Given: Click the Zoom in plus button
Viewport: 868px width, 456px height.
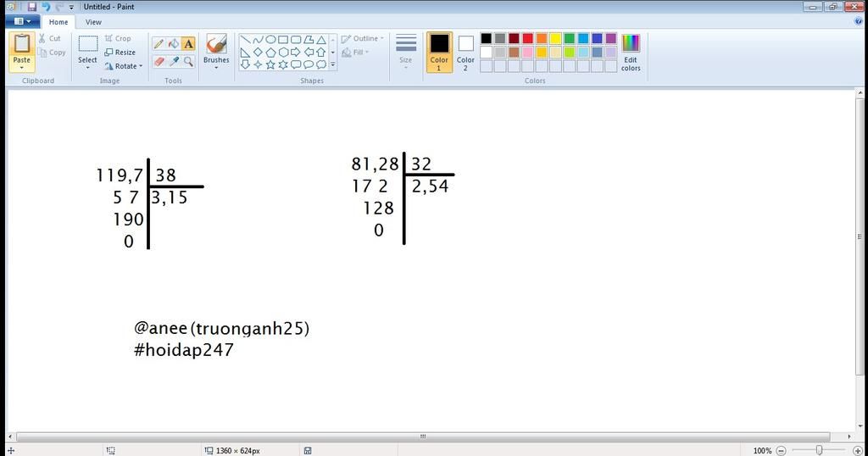Looking at the screenshot, I should coord(858,450).
